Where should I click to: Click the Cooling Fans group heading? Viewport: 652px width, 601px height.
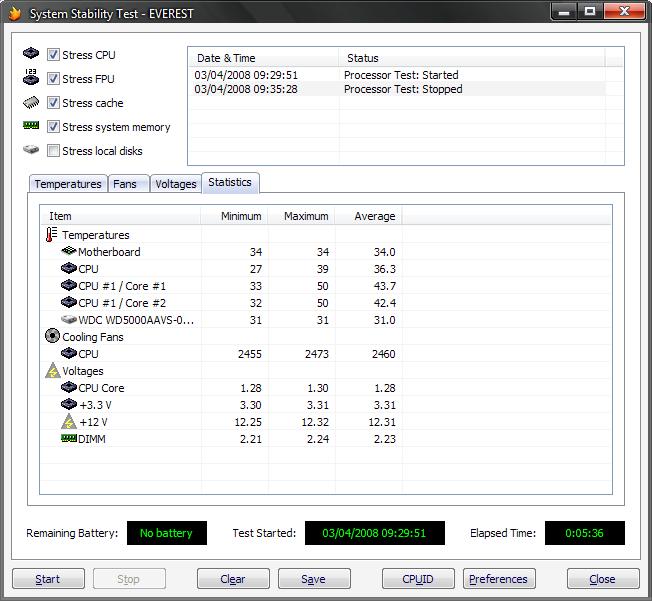(93, 337)
